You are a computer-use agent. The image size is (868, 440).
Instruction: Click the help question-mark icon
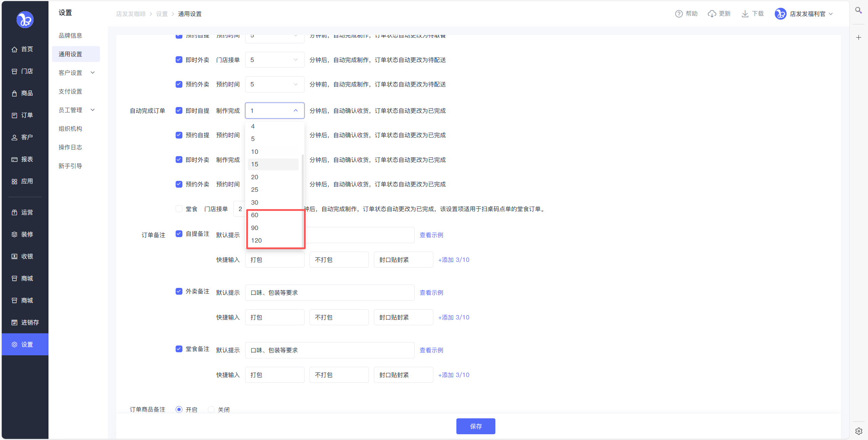point(678,14)
